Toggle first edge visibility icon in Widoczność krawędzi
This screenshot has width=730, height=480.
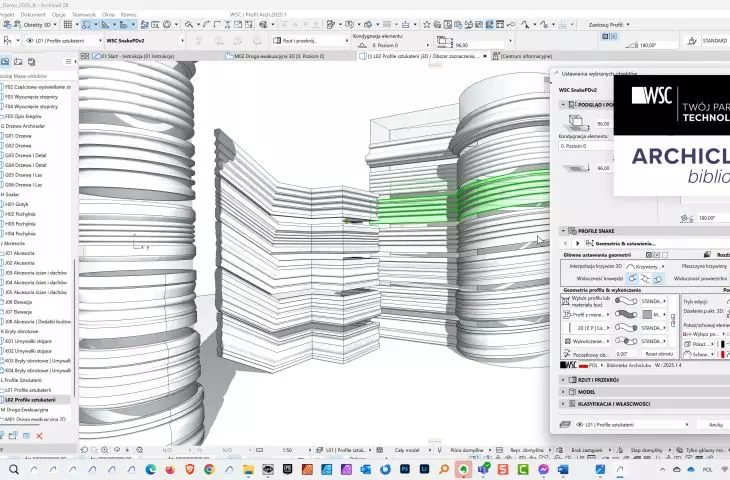coord(632,278)
